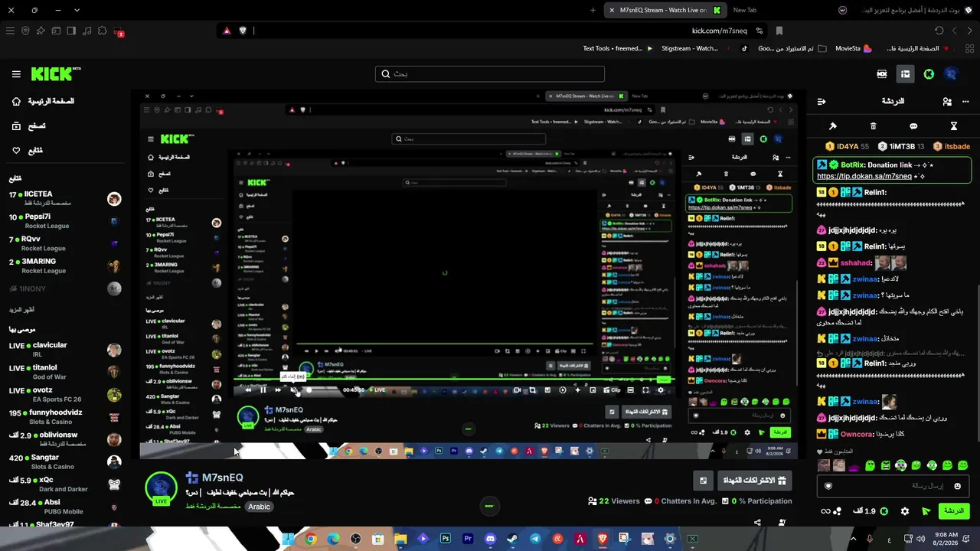The image size is (980, 551).
Task: Jump to live using the player LIVE indicator
Action: 378,390
